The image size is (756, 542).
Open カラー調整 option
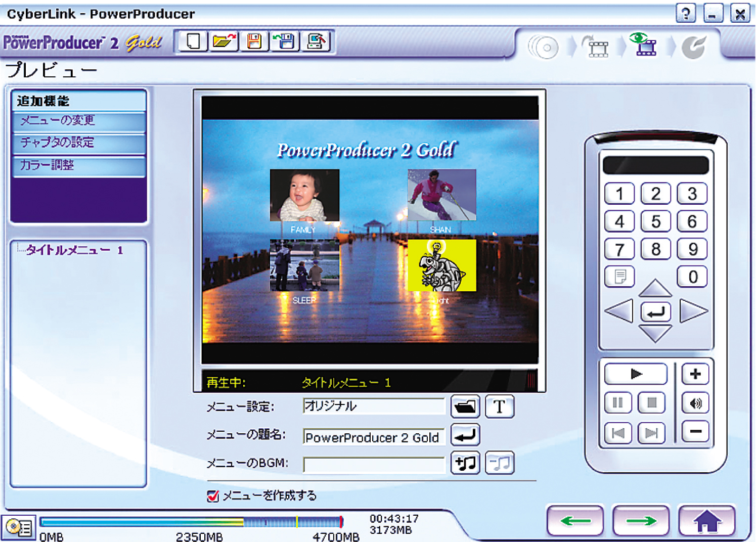[x=79, y=165]
